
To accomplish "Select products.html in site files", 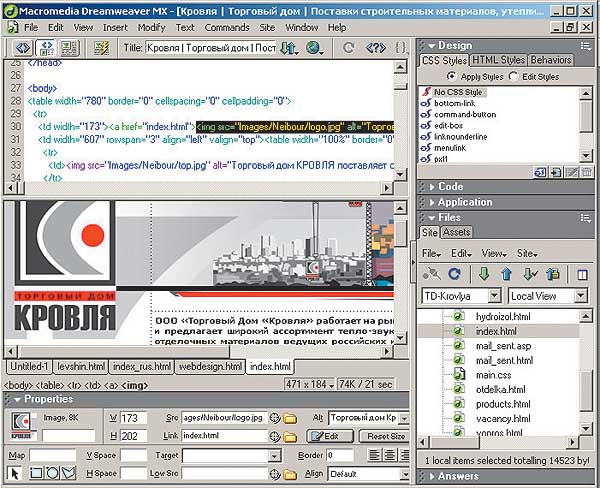I will tap(503, 404).
